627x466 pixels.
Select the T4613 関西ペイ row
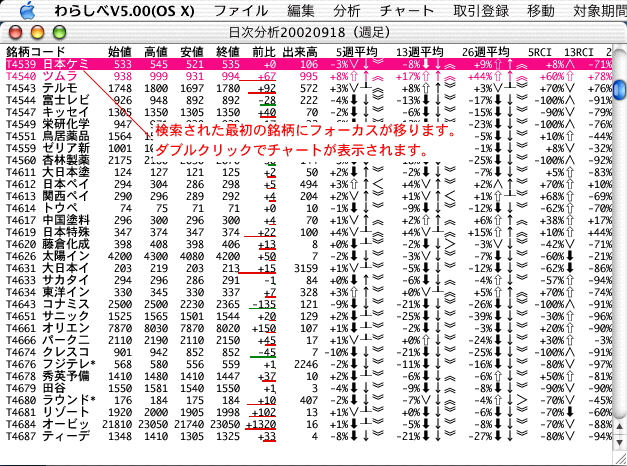click(309, 196)
